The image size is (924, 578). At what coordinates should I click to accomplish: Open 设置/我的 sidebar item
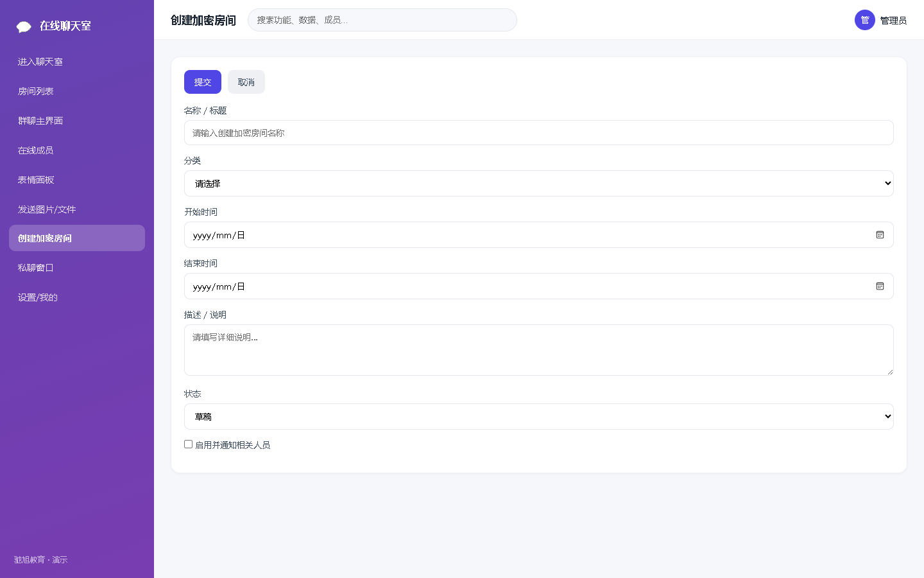click(x=77, y=297)
